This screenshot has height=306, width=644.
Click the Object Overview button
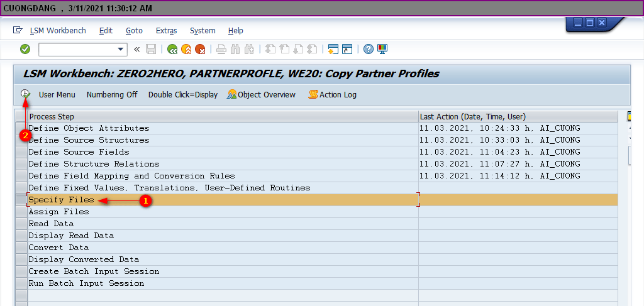click(262, 95)
